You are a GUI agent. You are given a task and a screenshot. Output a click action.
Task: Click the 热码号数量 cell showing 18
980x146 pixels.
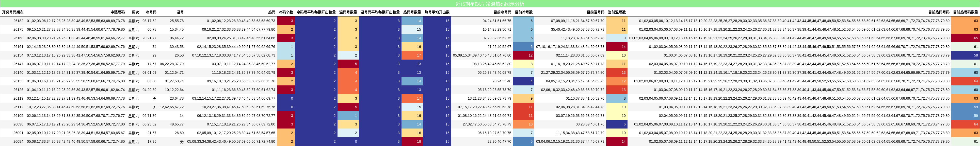412,141
